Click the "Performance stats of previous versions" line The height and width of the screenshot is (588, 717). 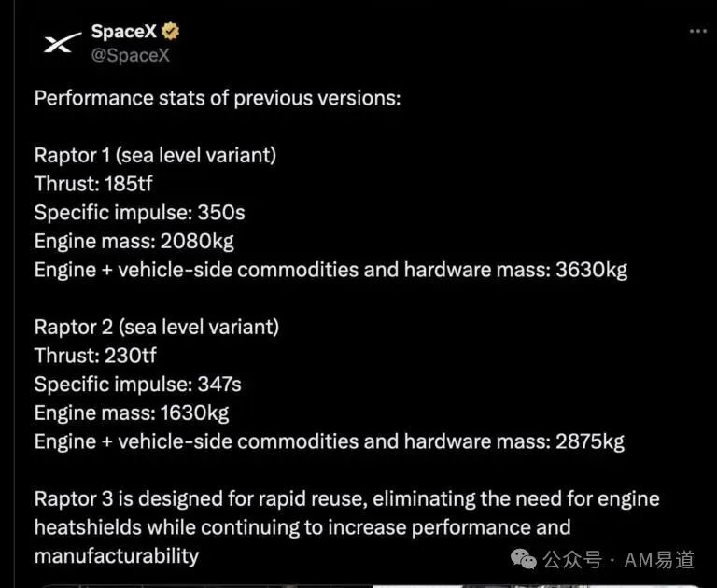click(218, 97)
